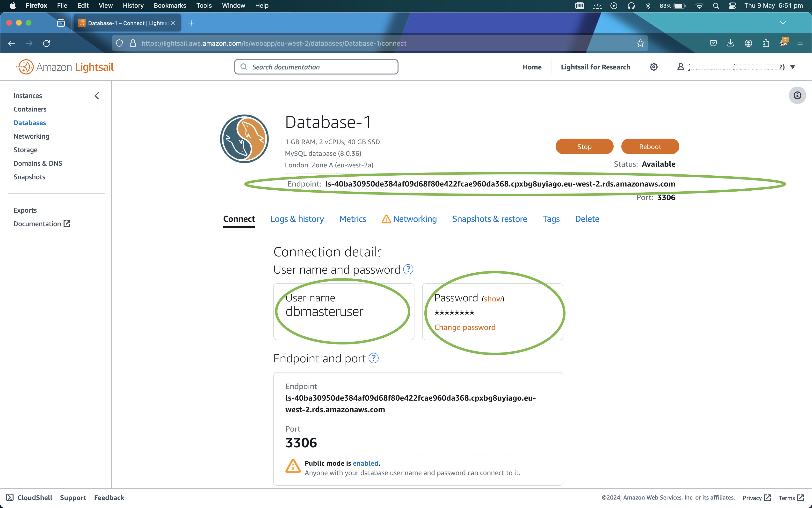Open the Delete tab
The image size is (812, 508).
pos(587,219)
